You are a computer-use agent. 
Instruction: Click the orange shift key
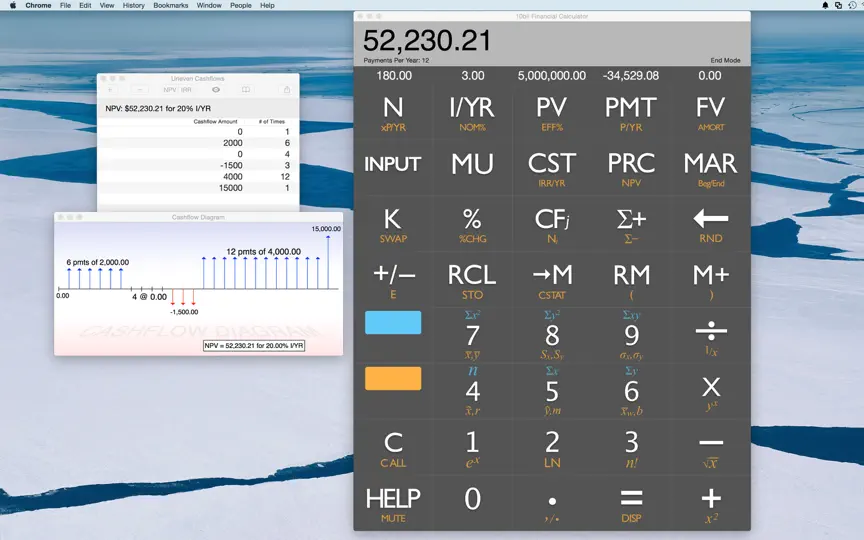pyautogui.click(x=393, y=379)
